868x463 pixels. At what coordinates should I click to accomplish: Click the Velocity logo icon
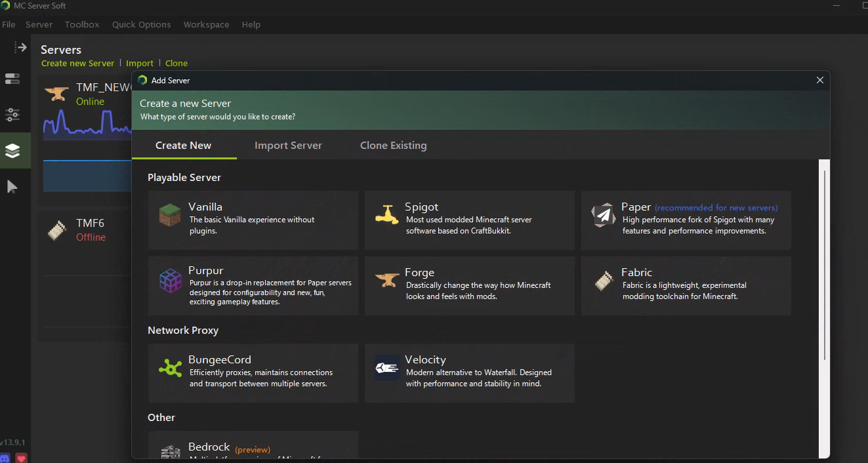(x=386, y=368)
